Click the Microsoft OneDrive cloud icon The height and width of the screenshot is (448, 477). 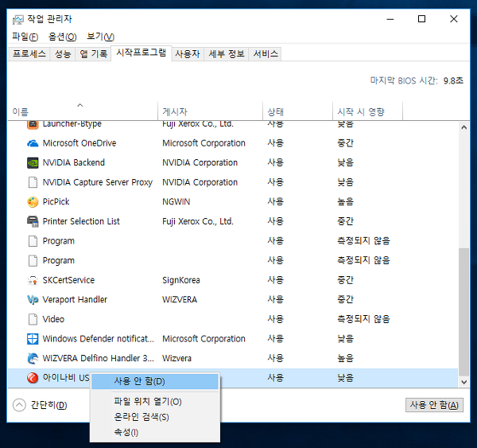[33, 143]
